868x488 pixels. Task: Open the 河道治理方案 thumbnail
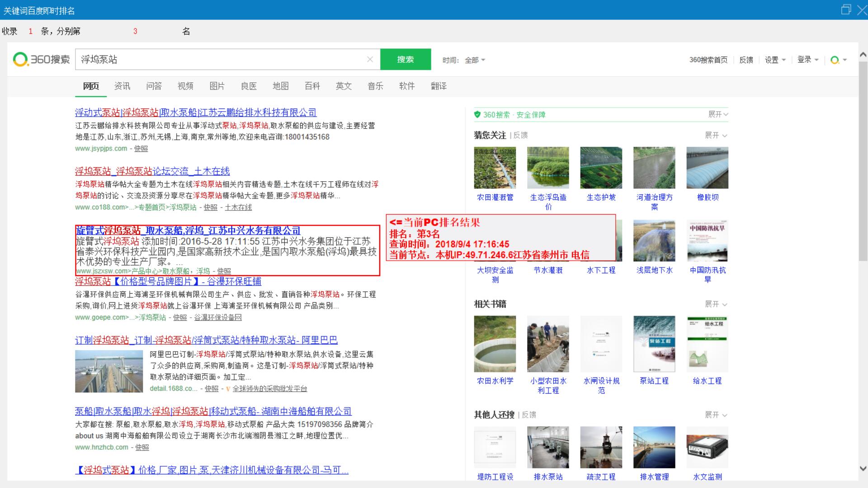pyautogui.click(x=654, y=168)
